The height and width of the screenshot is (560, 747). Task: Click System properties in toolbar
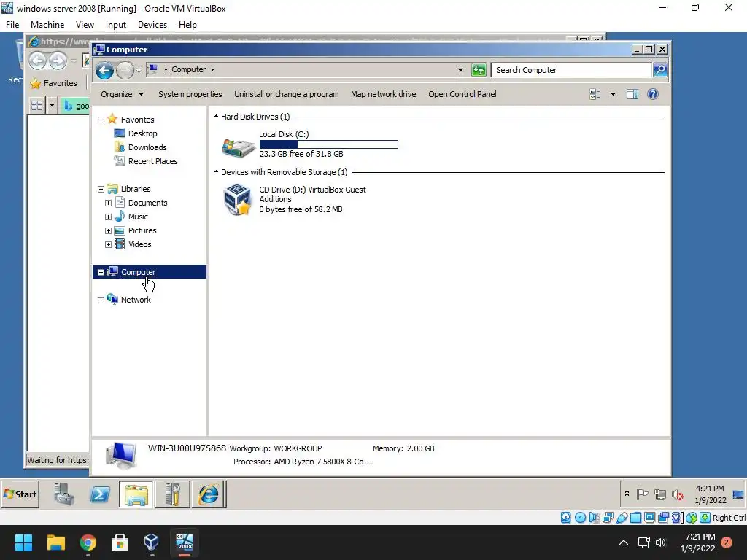coord(190,94)
